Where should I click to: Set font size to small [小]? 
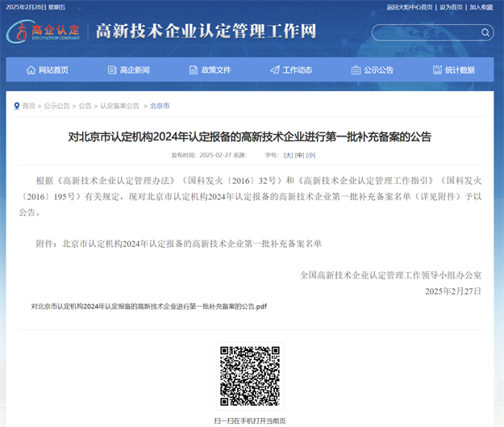pyautogui.click(x=310, y=155)
